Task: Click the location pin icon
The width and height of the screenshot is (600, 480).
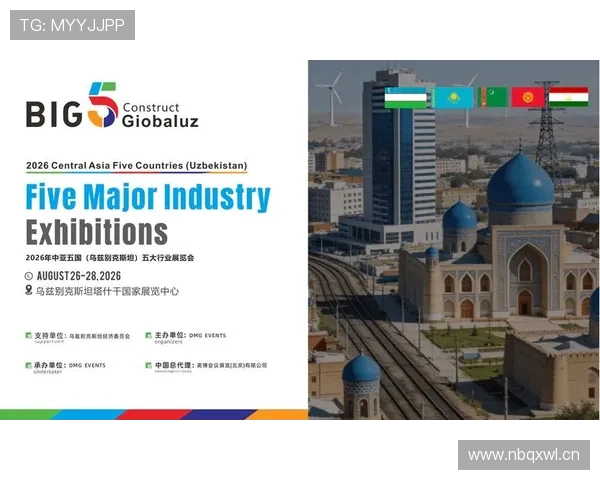Action: [29, 291]
